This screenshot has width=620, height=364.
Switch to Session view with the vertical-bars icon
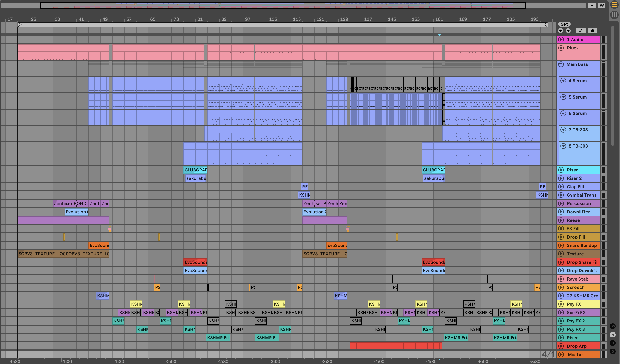[x=614, y=15]
